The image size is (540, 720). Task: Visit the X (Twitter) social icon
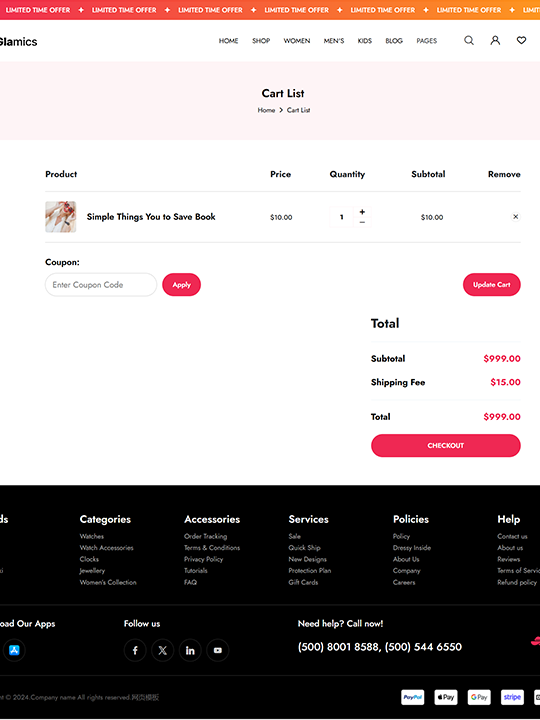pos(163,650)
